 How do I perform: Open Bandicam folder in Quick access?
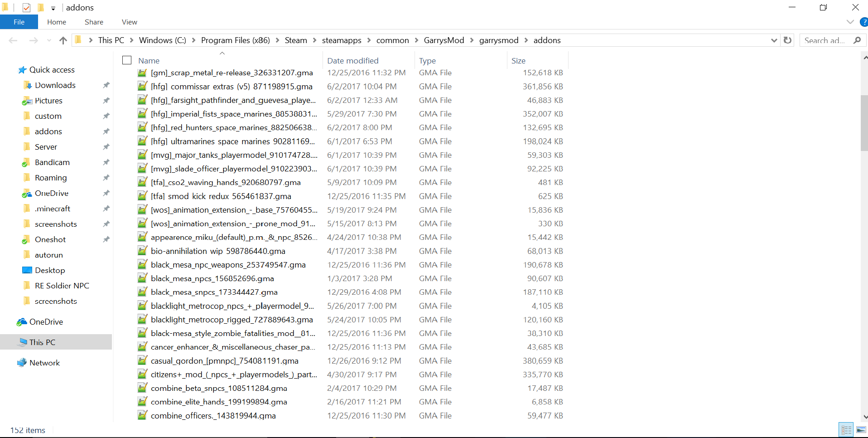pos(52,162)
